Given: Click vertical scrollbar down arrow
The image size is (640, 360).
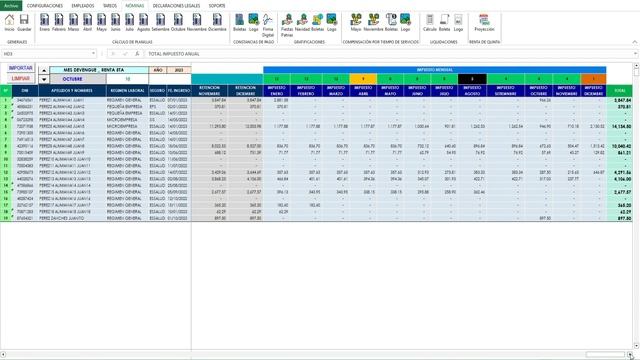Looking at the screenshot, I should (x=636, y=346).
